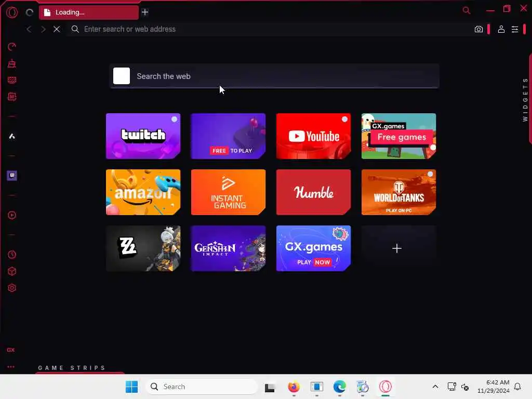Open the World of Tanks tile

pos(398,192)
